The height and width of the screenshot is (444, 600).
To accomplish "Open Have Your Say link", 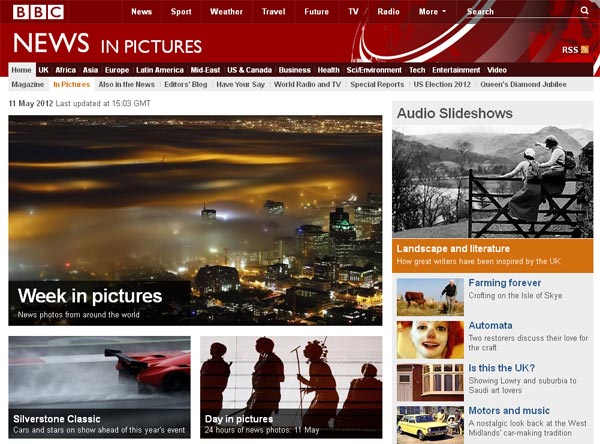I will pyautogui.click(x=240, y=84).
